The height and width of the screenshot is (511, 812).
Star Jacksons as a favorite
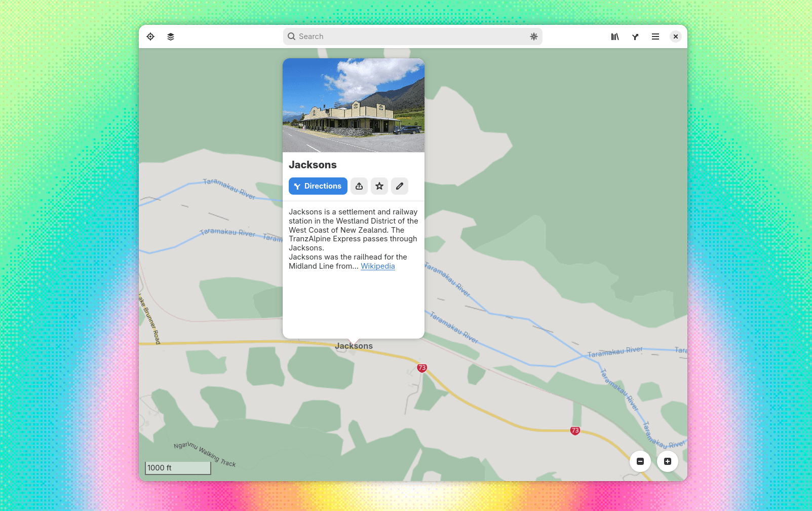pyautogui.click(x=379, y=186)
